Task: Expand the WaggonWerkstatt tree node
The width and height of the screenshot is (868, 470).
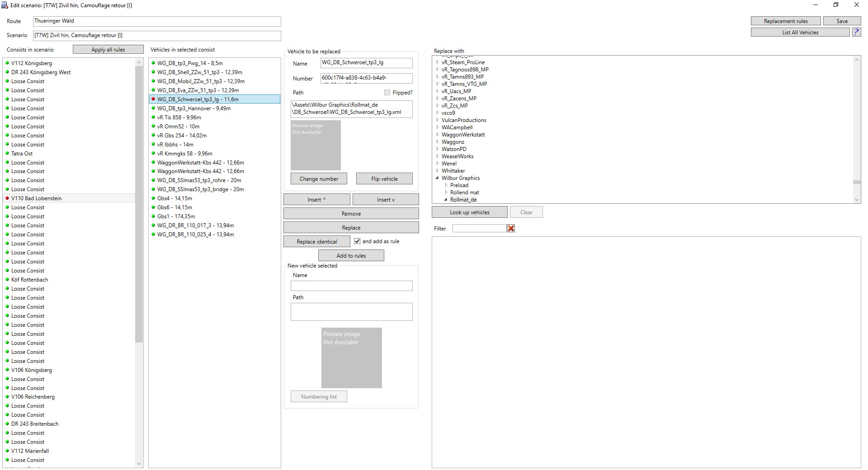Action: coord(438,135)
